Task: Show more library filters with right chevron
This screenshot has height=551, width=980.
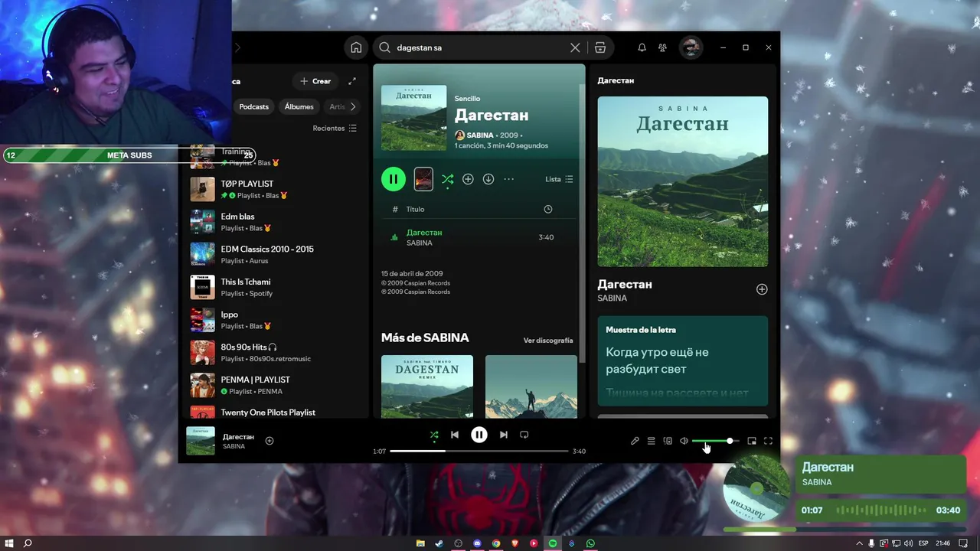Action: (352, 106)
